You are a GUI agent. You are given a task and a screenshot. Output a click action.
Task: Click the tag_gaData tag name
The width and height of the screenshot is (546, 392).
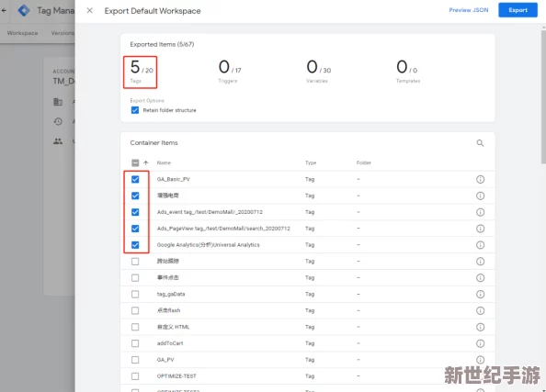tap(171, 295)
